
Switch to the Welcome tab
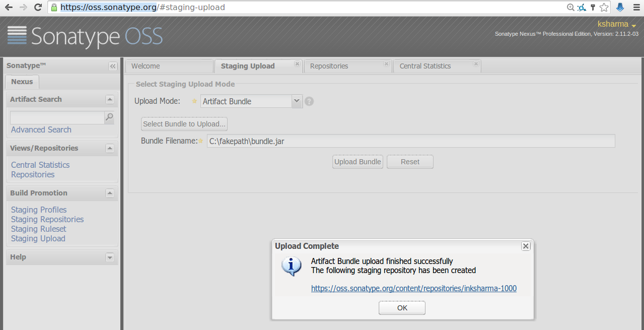tap(169, 66)
